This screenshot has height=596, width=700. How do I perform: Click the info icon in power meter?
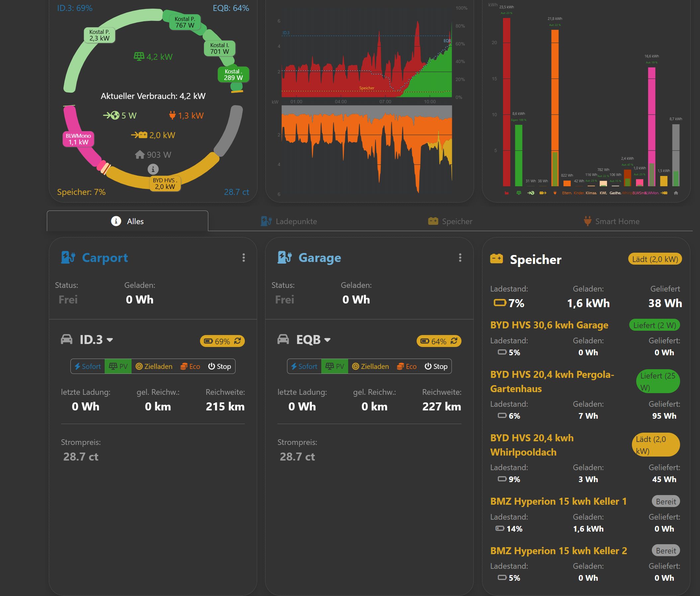(x=153, y=169)
